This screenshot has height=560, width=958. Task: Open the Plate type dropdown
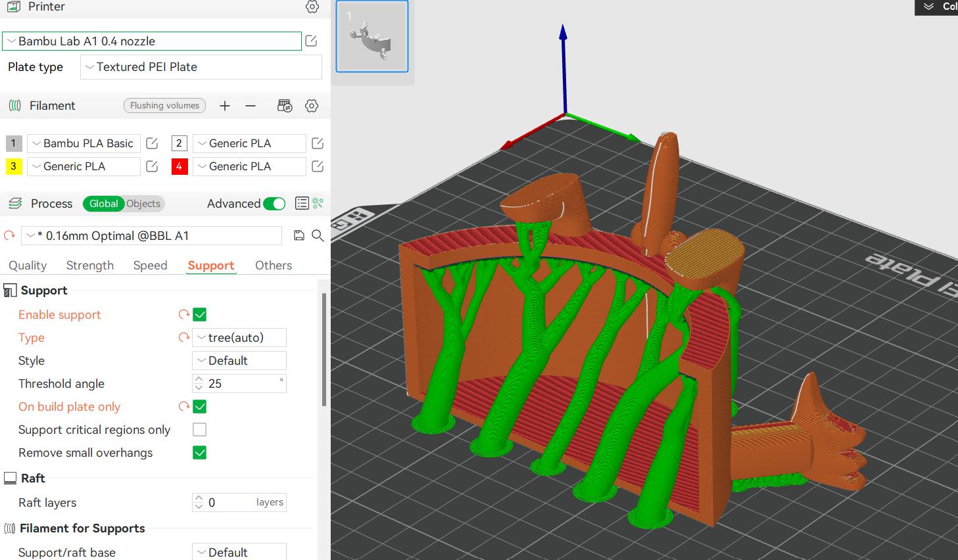coord(201,67)
